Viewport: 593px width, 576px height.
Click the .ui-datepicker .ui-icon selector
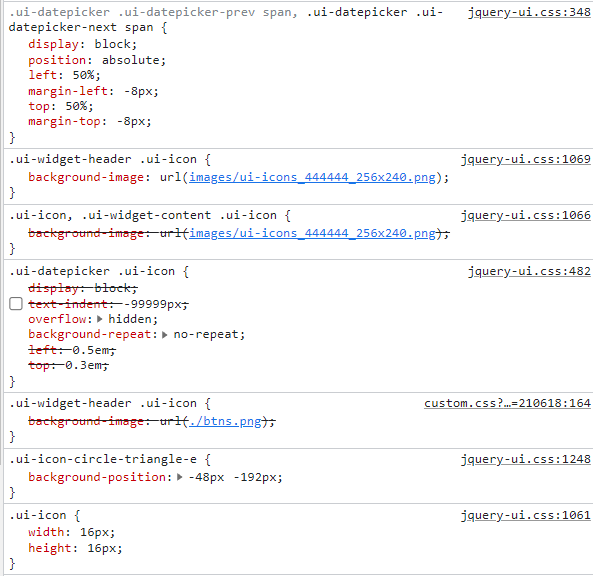tap(92, 271)
